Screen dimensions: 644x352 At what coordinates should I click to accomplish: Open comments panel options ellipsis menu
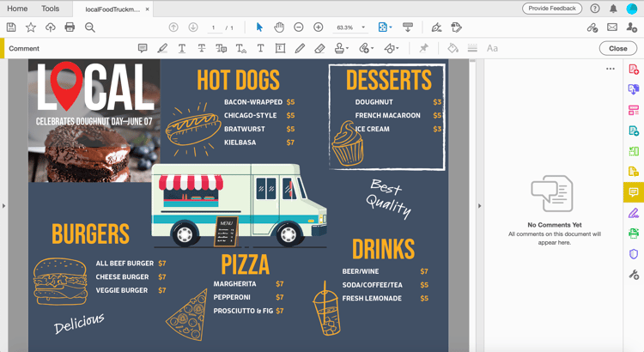tap(611, 69)
